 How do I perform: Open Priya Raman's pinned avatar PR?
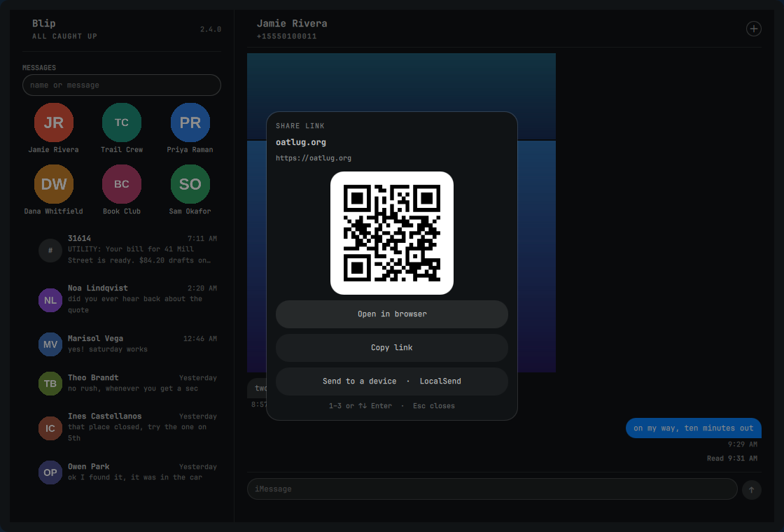coord(190,122)
